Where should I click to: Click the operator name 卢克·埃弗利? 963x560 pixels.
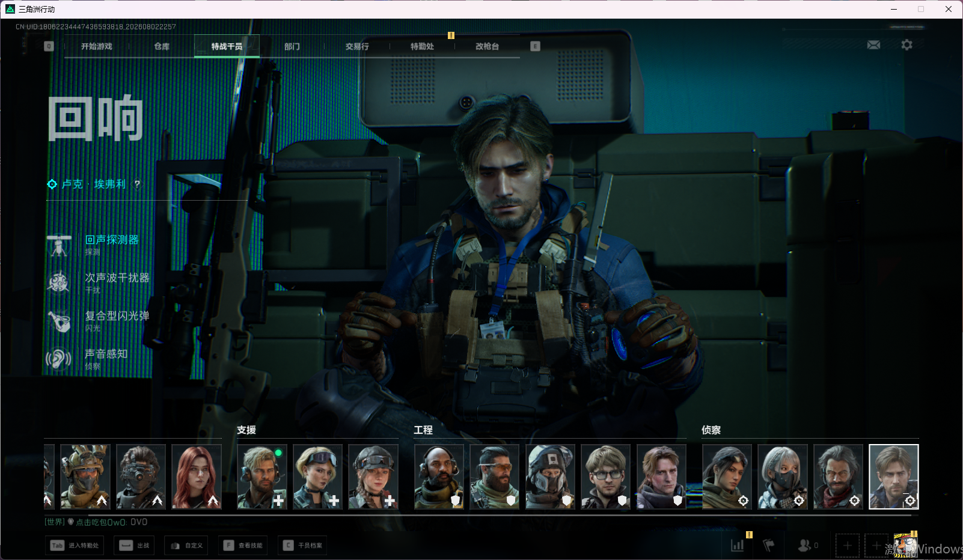pyautogui.click(x=94, y=184)
